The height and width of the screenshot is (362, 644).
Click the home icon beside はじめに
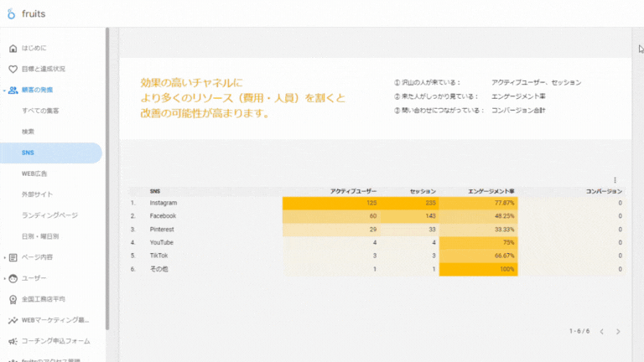click(13, 49)
